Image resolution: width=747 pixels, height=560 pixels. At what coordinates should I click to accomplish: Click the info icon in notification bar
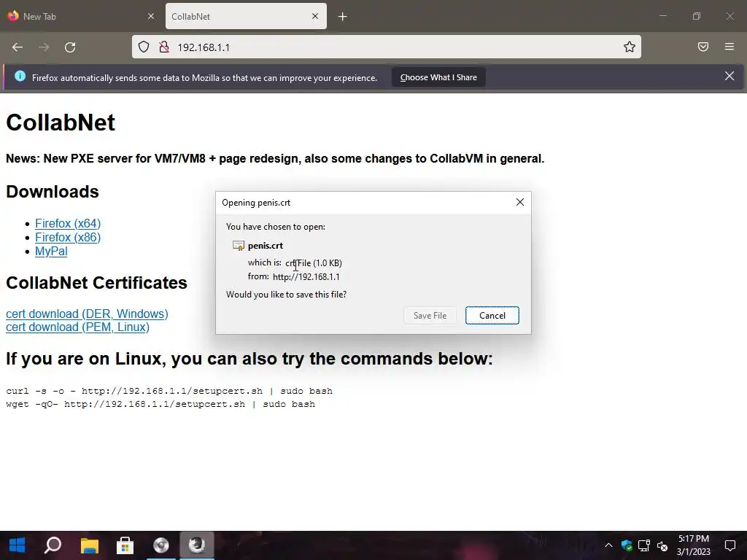[x=20, y=76]
